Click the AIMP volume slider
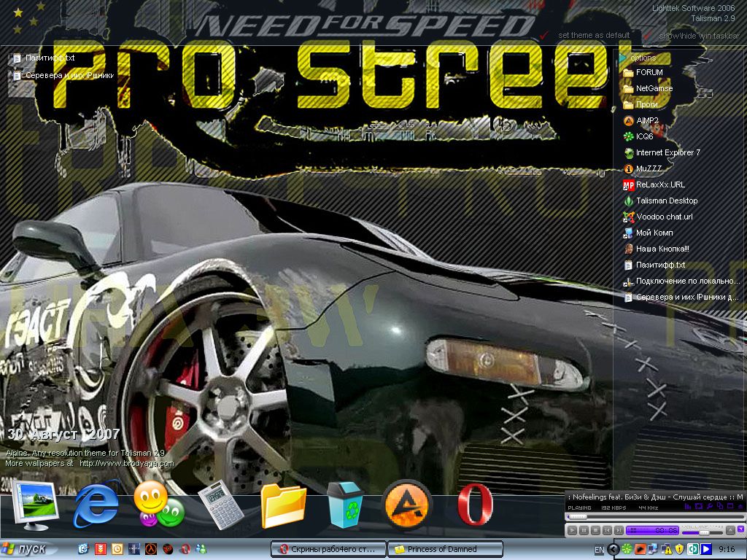 pyautogui.click(x=703, y=533)
